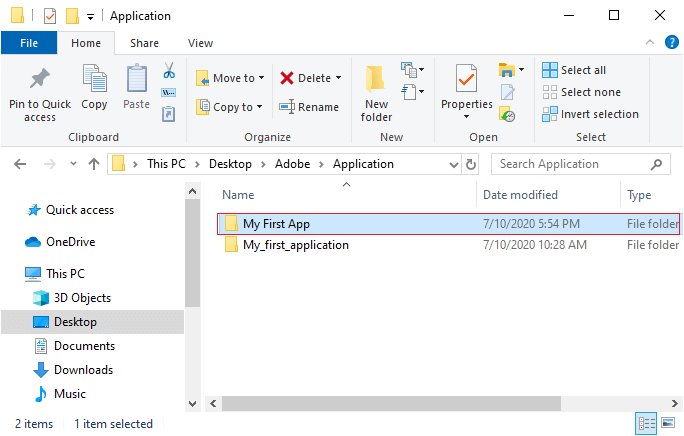This screenshot has height=436, width=684.
Task: Click the Paste shortcut icon
Action: (x=169, y=114)
